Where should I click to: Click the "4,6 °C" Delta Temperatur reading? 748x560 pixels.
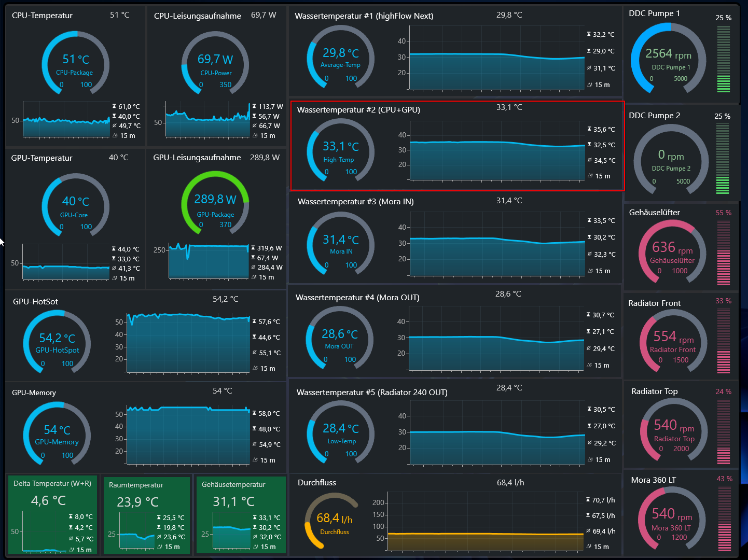pos(49,501)
